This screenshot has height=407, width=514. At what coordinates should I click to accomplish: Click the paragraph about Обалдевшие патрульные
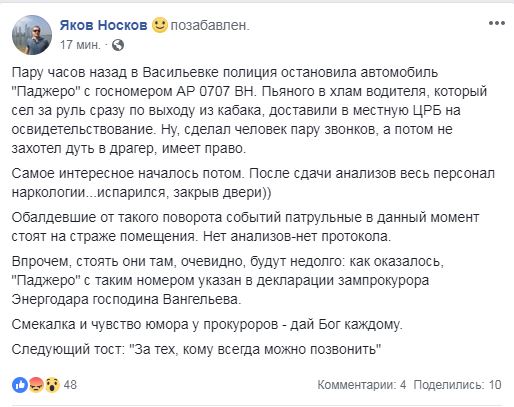click(245, 227)
